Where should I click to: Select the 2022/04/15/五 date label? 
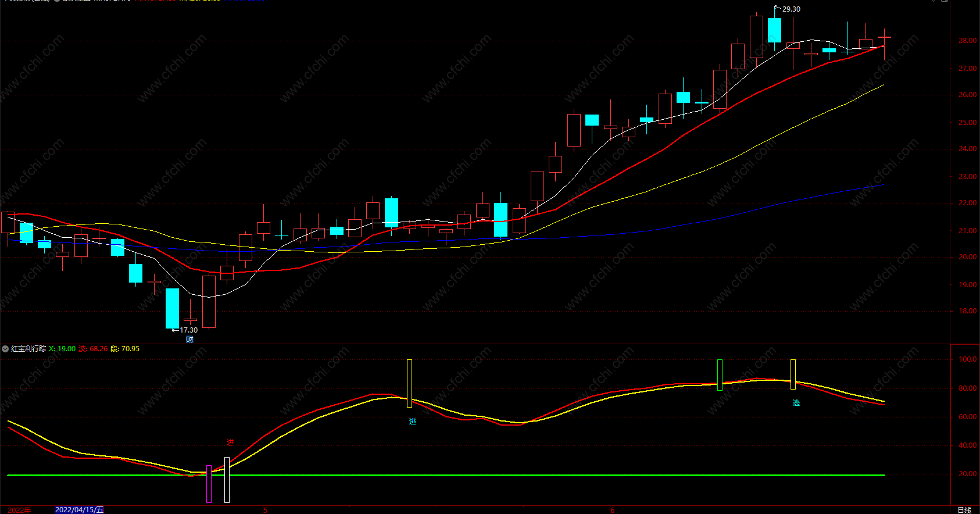coord(80,510)
